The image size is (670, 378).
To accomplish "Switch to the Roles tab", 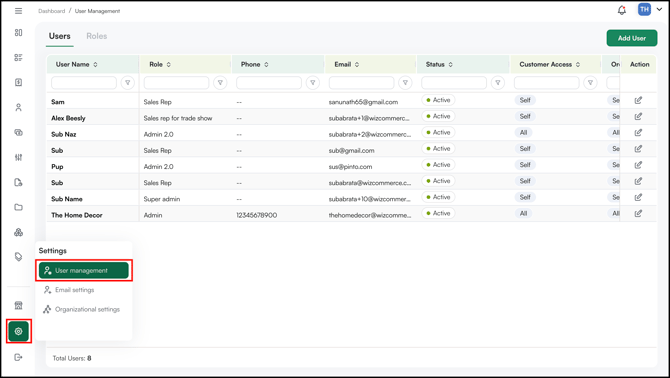I will click(x=97, y=36).
